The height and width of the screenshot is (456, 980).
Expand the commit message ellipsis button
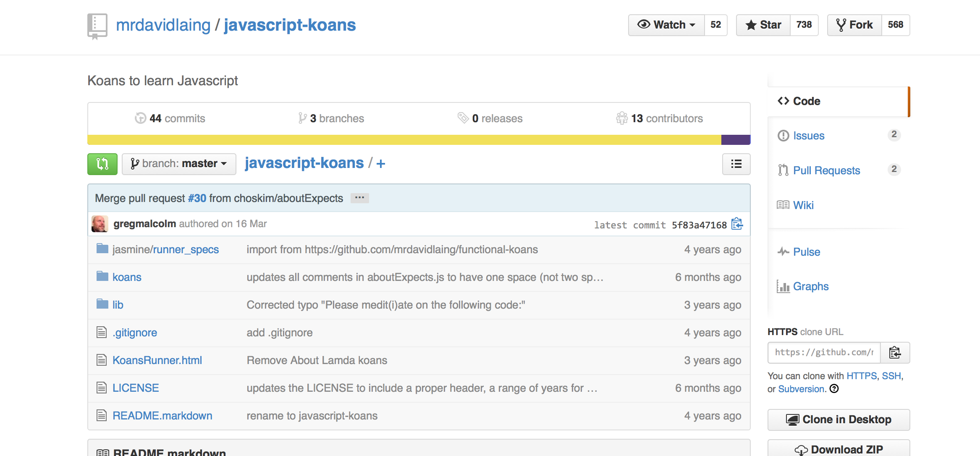(360, 198)
